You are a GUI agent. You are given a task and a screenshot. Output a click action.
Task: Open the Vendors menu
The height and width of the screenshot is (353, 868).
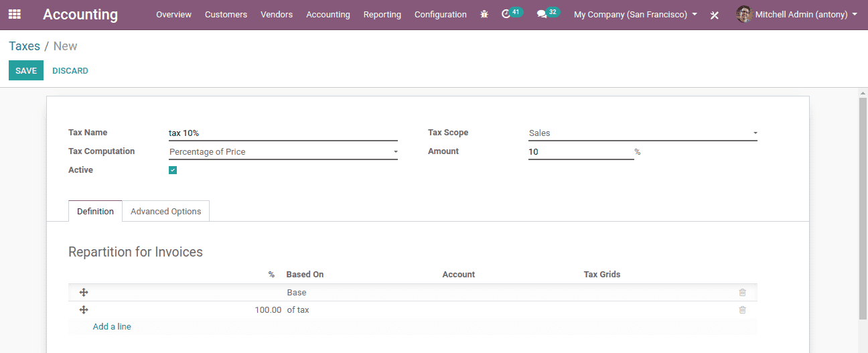277,14
